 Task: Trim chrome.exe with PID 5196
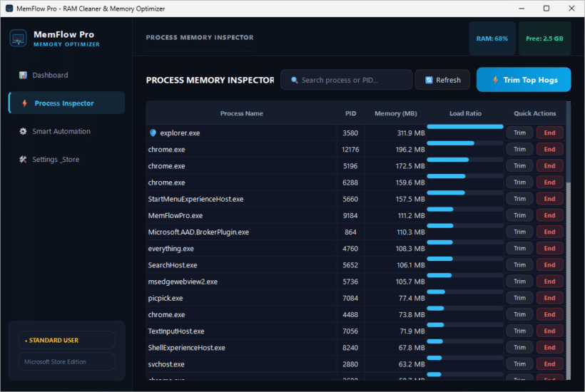tap(519, 166)
